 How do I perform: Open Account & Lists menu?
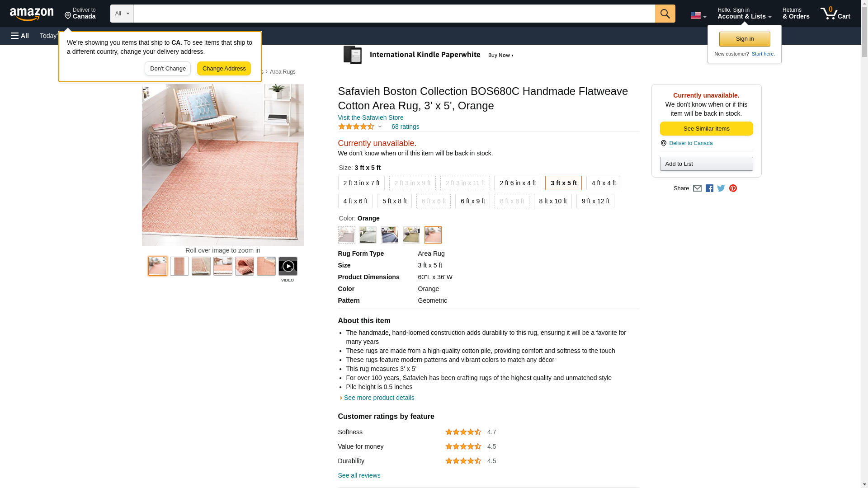[x=744, y=14]
